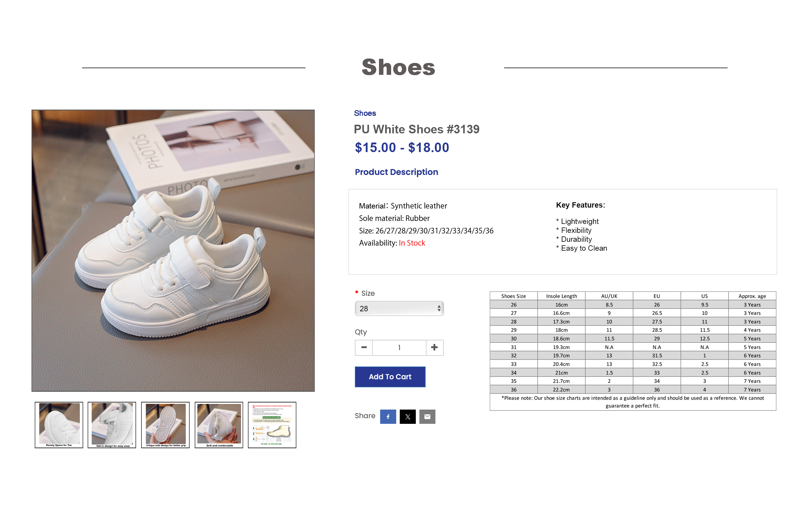Screen dimensions: 812x526
Task: Share product via email icon
Action: pyautogui.click(x=427, y=417)
